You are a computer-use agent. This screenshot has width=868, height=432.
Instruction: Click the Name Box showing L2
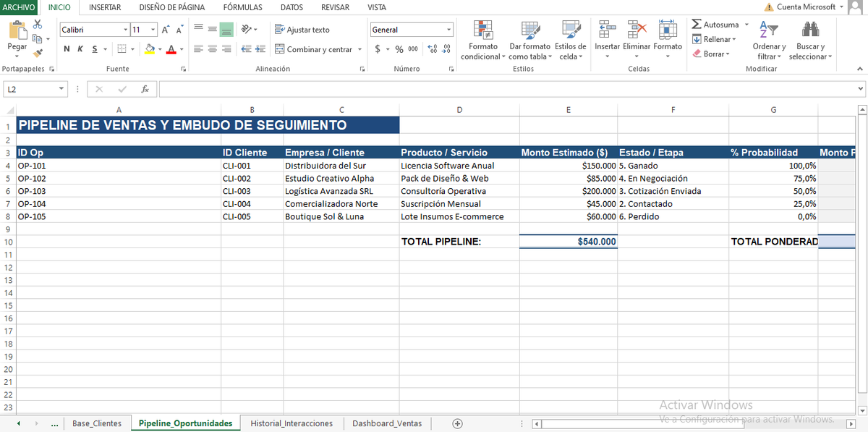[x=29, y=89]
